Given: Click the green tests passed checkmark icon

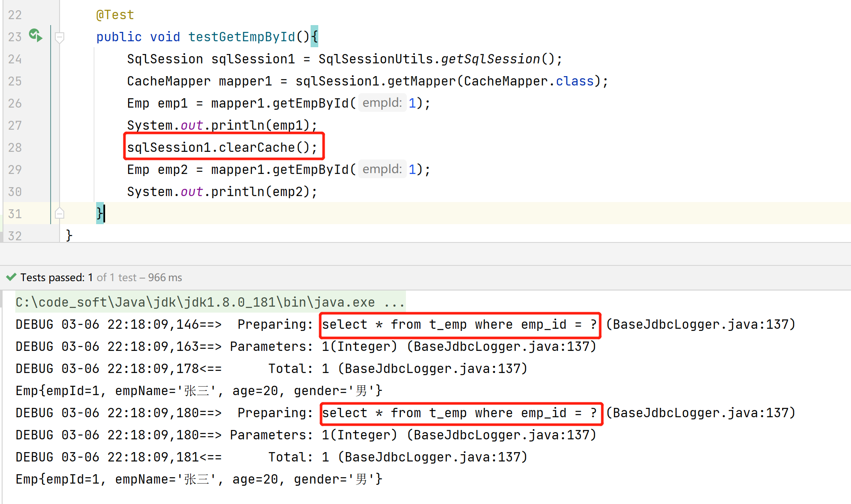Looking at the screenshot, I should click(x=11, y=277).
